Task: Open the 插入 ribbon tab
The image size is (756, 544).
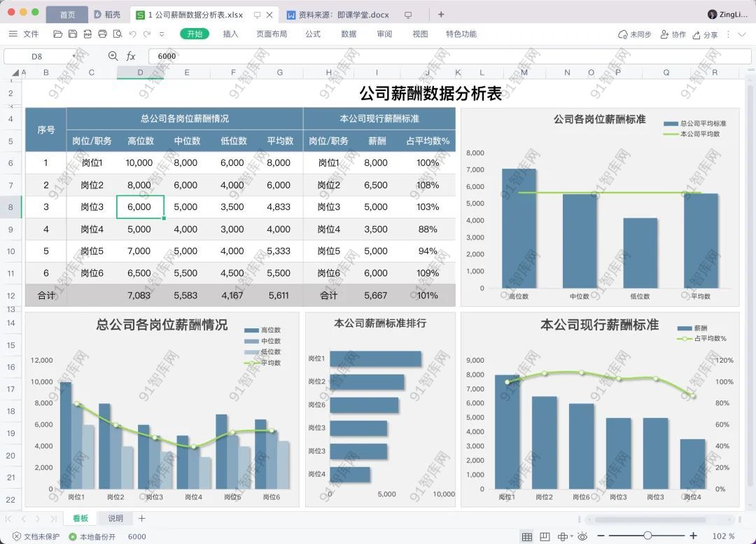Action: (230, 34)
